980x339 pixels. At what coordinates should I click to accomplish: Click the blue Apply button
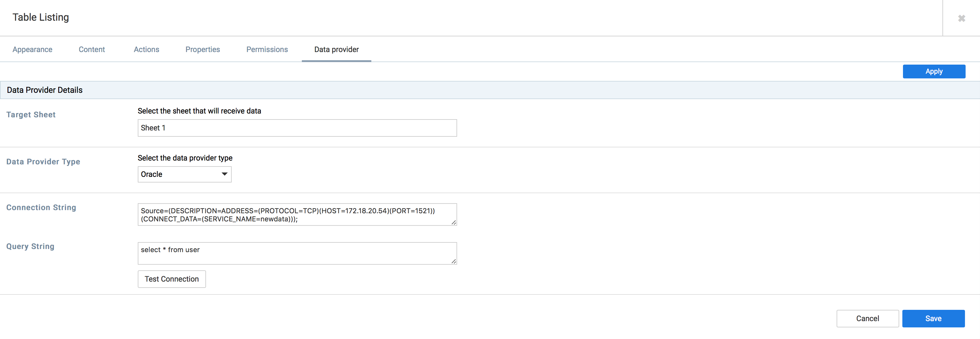click(934, 72)
